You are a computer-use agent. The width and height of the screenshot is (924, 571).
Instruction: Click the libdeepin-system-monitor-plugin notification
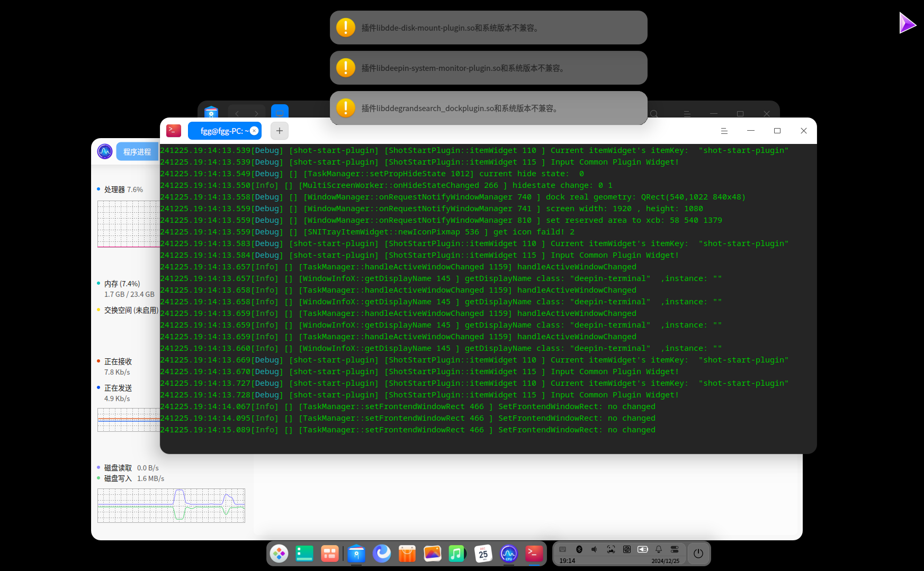click(489, 68)
